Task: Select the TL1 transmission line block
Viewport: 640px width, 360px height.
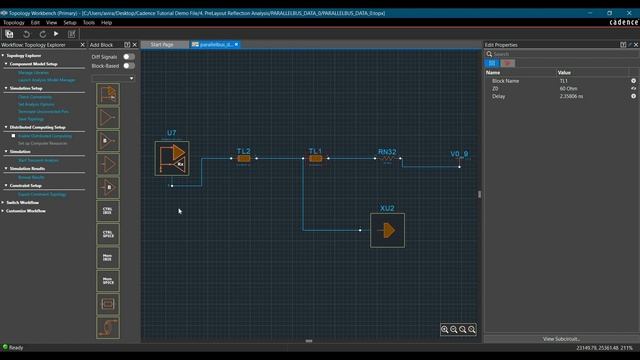Action: coord(316,158)
